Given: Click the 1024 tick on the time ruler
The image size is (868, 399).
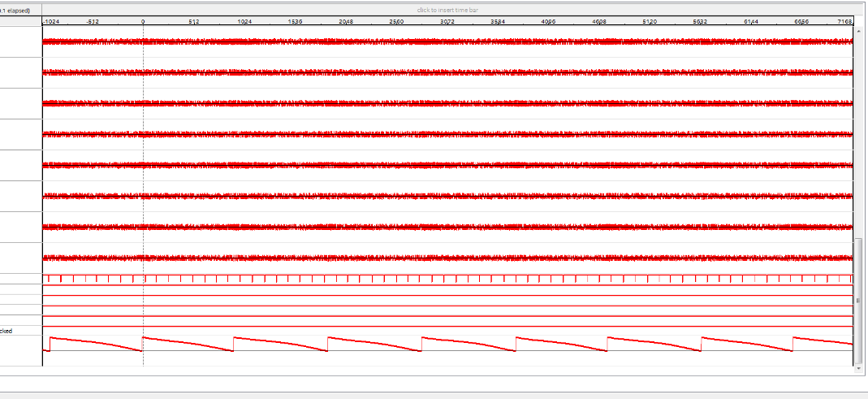Looking at the screenshot, I should (244, 21).
